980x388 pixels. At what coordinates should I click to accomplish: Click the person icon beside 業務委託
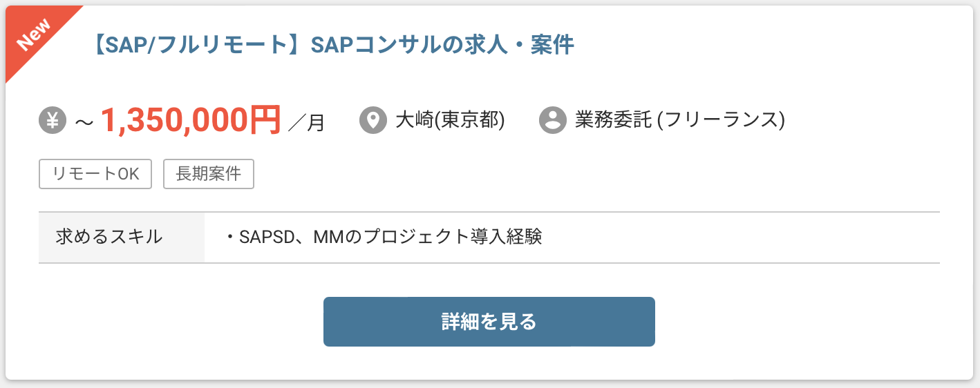(552, 121)
